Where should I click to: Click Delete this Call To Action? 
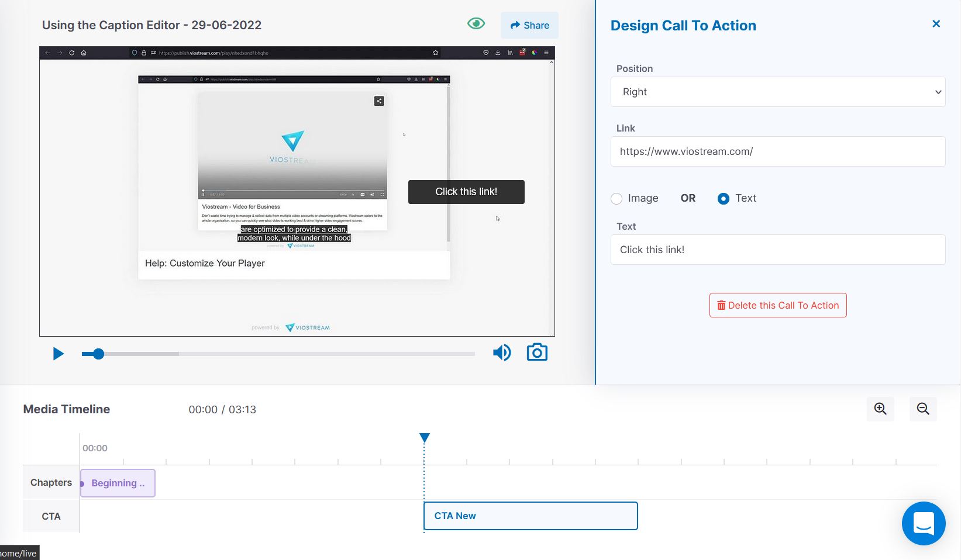777,305
